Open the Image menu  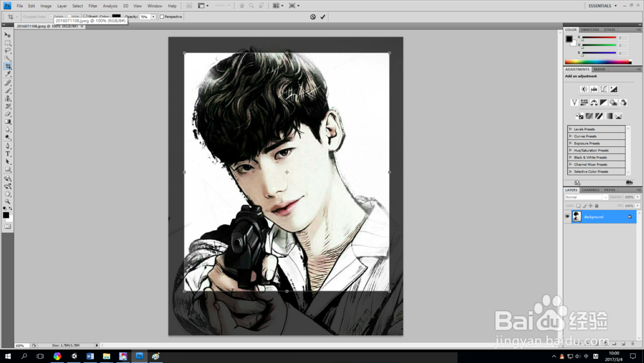tap(46, 6)
